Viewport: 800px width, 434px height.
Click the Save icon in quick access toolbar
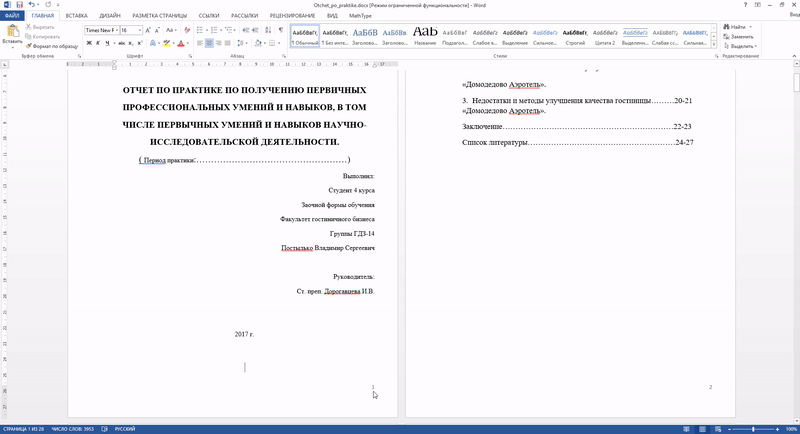[19, 5]
